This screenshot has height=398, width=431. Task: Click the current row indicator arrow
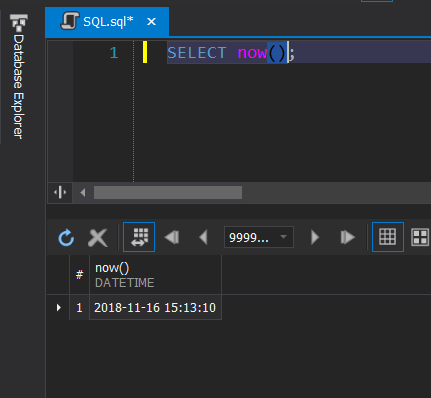(x=59, y=307)
